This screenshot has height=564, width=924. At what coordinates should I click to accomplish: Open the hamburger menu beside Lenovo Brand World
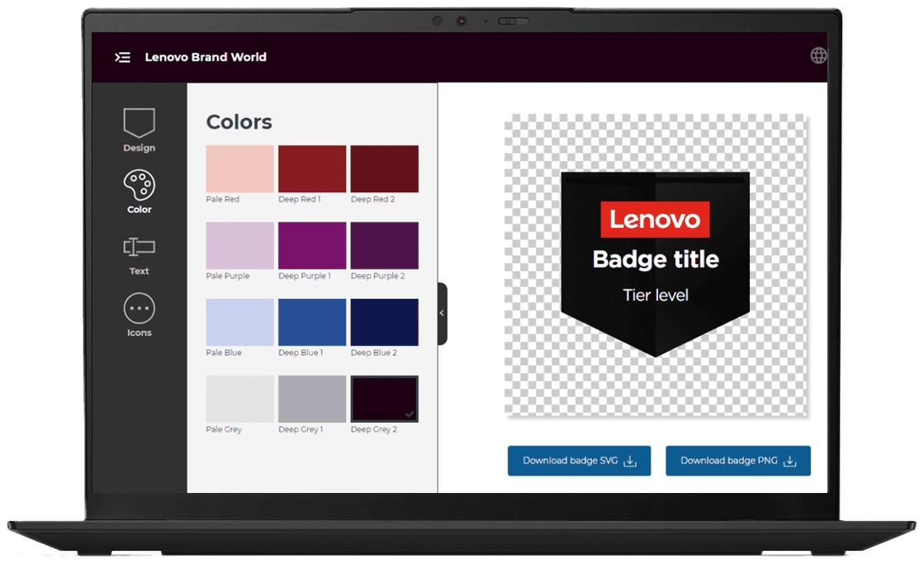coord(122,56)
